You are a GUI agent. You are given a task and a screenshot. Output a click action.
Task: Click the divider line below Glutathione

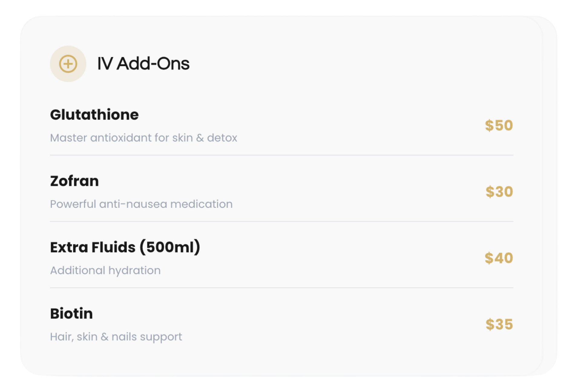(281, 155)
